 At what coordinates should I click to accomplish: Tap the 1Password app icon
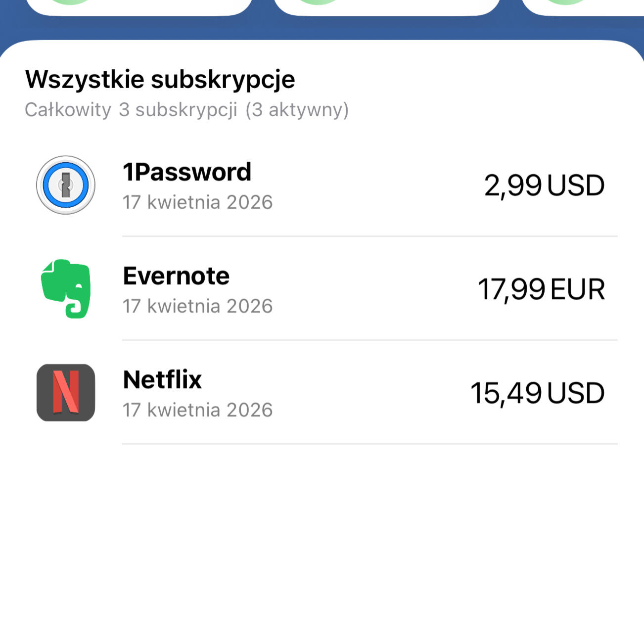point(66,185)
